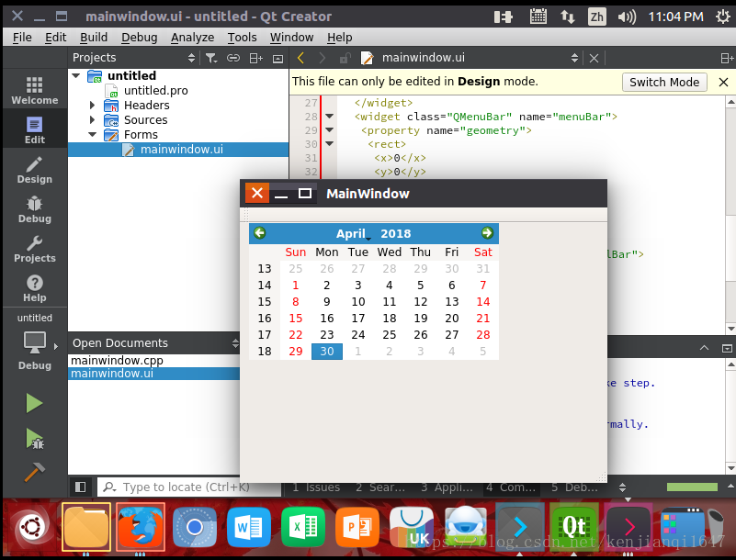736x560 pixels.
Task: Open the Edit menu
Action: [55, 37]
